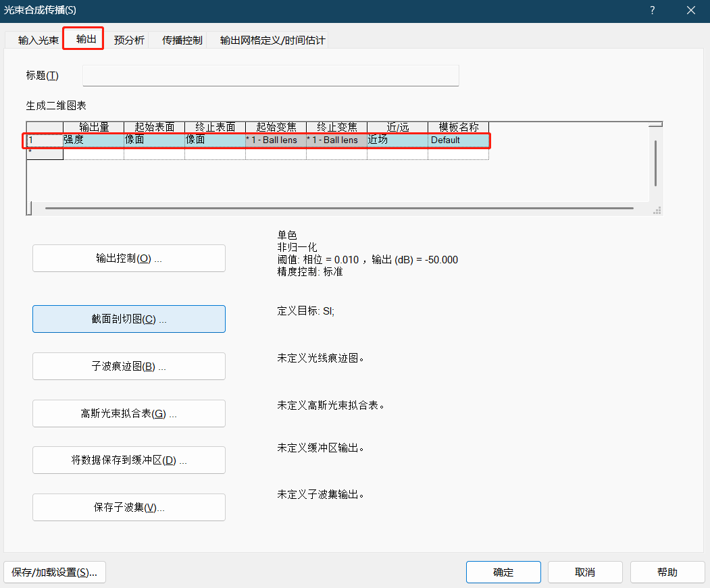Click inside the 标题 text field
The height and width of the screenshot is (588, 710).
click(269, 75)
